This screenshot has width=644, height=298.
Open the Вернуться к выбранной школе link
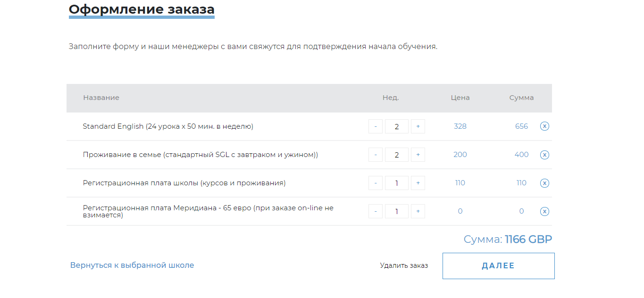coord(132,265)
